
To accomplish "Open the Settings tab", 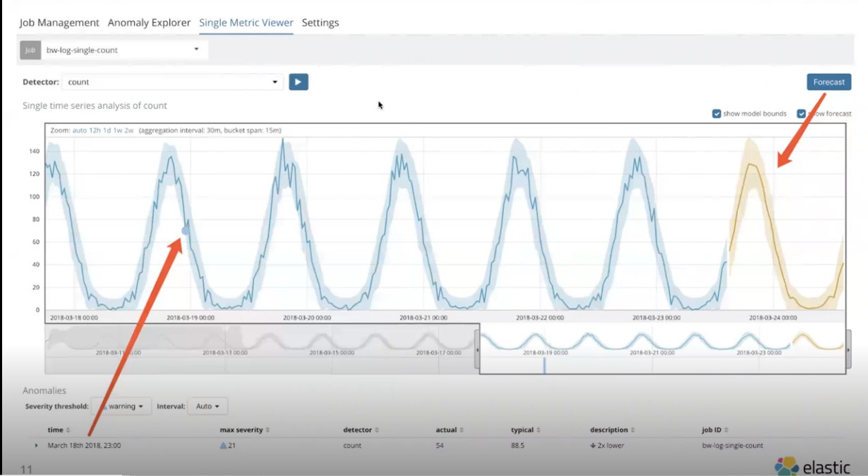I will [x=320, y=23].
